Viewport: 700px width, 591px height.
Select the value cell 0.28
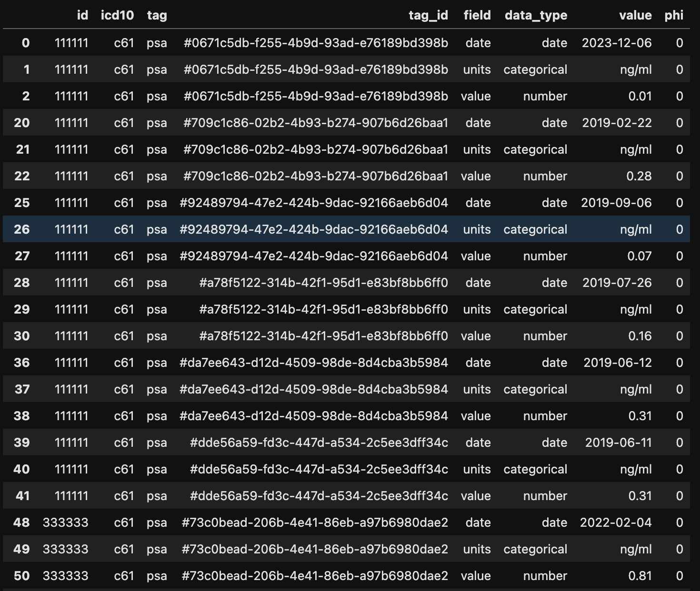pos(639,176)
